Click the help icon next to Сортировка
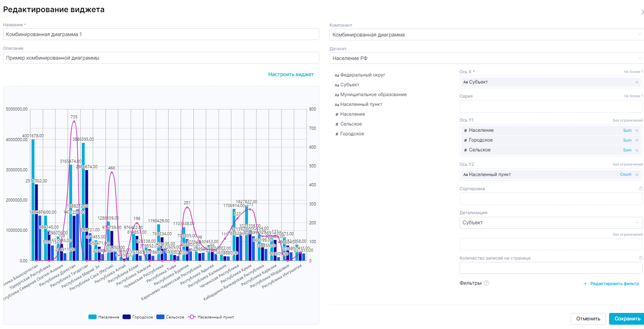 point(640,189)
